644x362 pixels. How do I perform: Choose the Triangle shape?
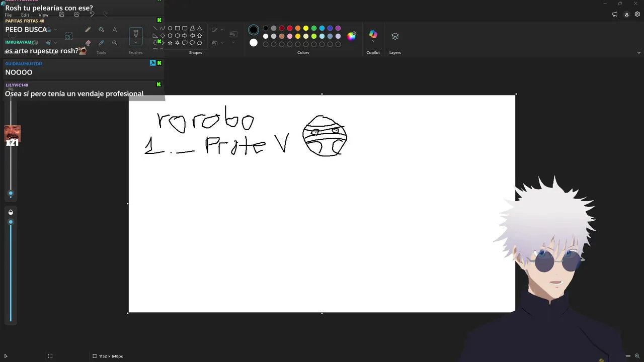point(200,28)
